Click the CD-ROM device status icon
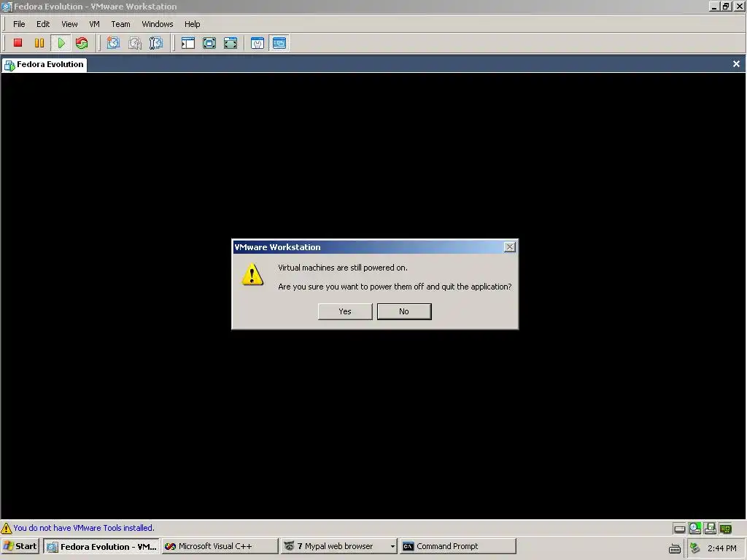747x560 pixels. click(695, 528)
